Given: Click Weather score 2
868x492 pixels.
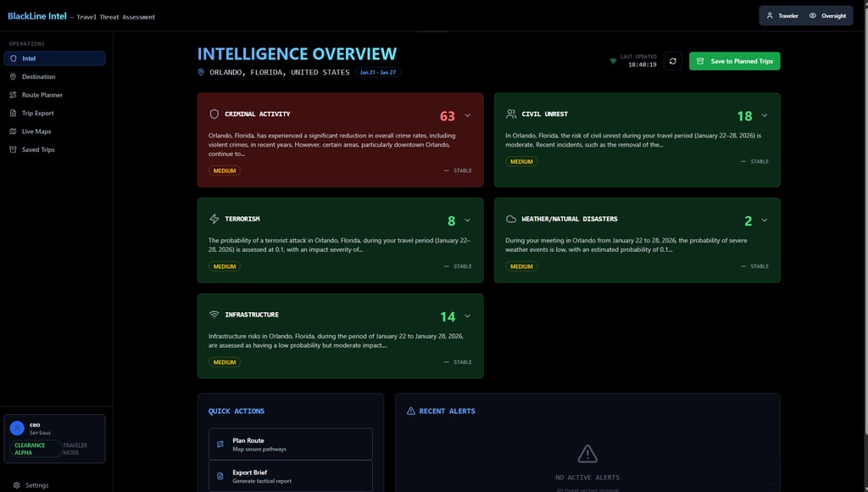Looking at the screenshot, I should tap(748, 221).
